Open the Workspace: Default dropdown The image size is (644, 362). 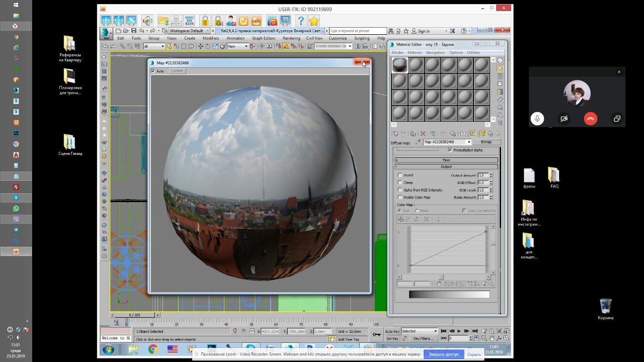point(189,31)
